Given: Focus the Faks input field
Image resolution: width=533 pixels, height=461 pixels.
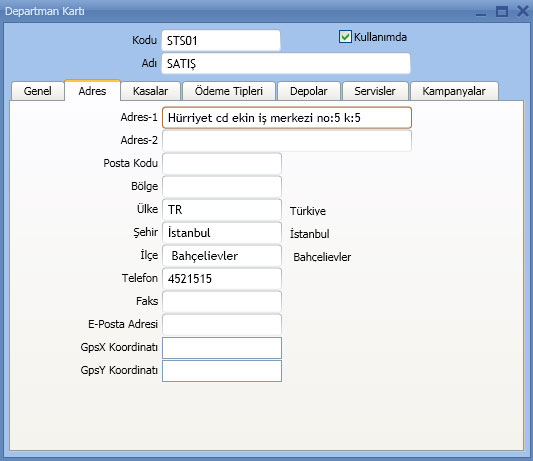Looking at the screenshot, I should [222, 302].
